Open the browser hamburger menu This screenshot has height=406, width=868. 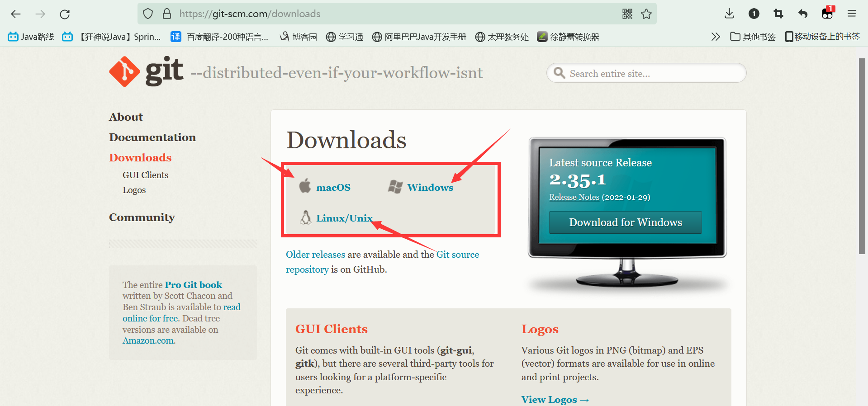(x=852, y=14)
